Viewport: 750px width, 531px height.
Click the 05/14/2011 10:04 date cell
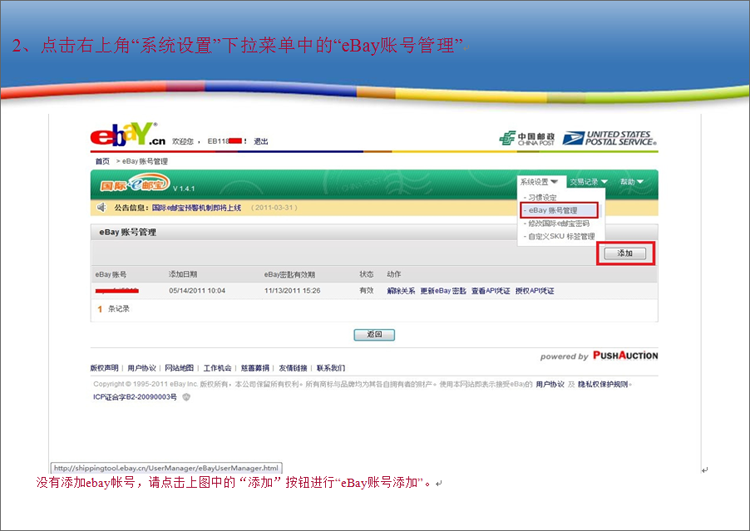click(x=197, y=291)
